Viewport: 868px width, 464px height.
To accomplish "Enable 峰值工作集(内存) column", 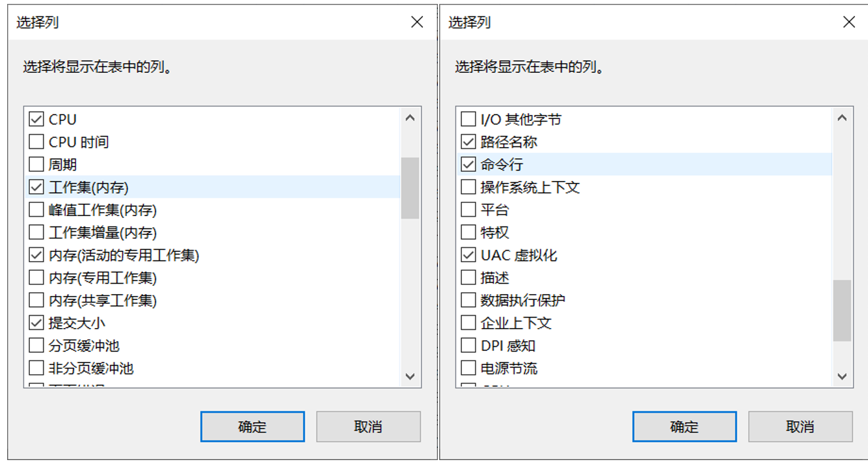I will coord(36,210).
